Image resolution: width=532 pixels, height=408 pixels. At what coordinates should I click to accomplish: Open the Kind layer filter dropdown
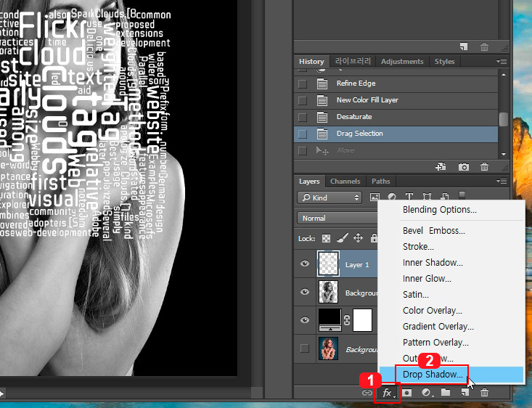coord(330,197)
